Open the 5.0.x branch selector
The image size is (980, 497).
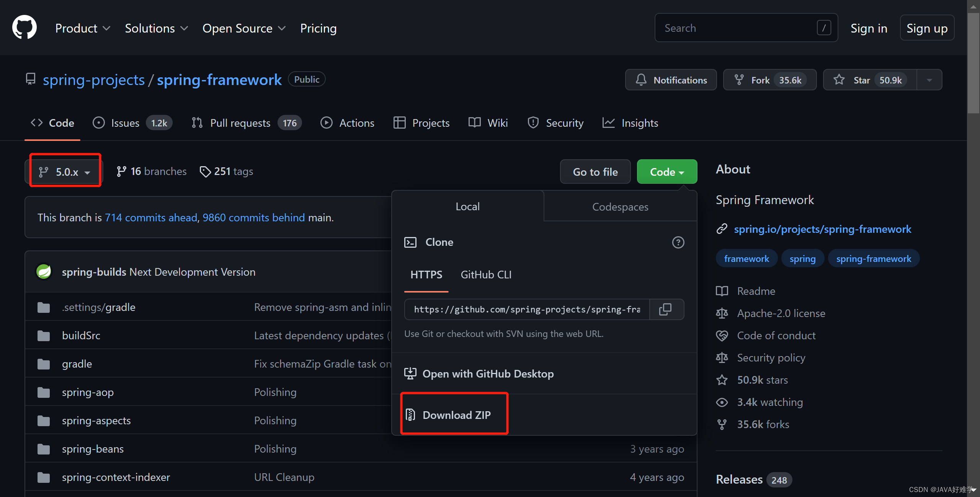(x=65, y=172)
